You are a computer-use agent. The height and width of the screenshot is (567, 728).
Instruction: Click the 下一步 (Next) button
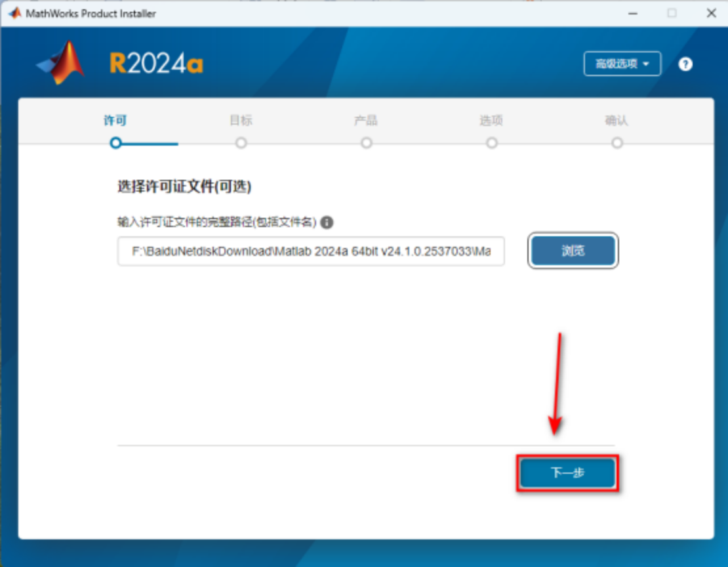coord(567,473)
